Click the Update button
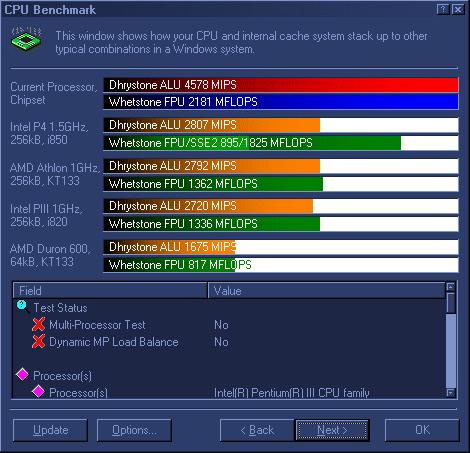The width and height of the screenshot is (470, 453). [x=50, y=430]
